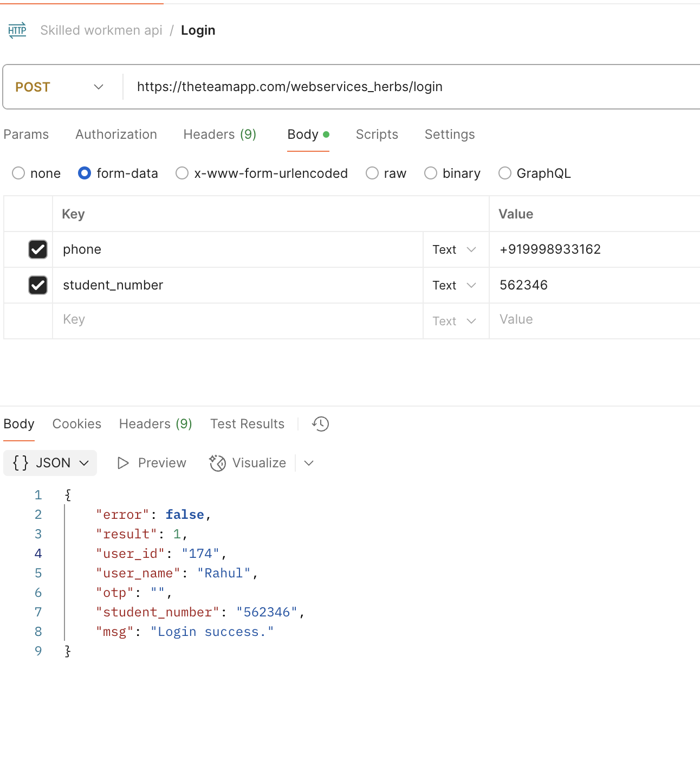Click the request URL input field
Image resolution: width=700 pixels, height=759 pixels.
point(379,87)
